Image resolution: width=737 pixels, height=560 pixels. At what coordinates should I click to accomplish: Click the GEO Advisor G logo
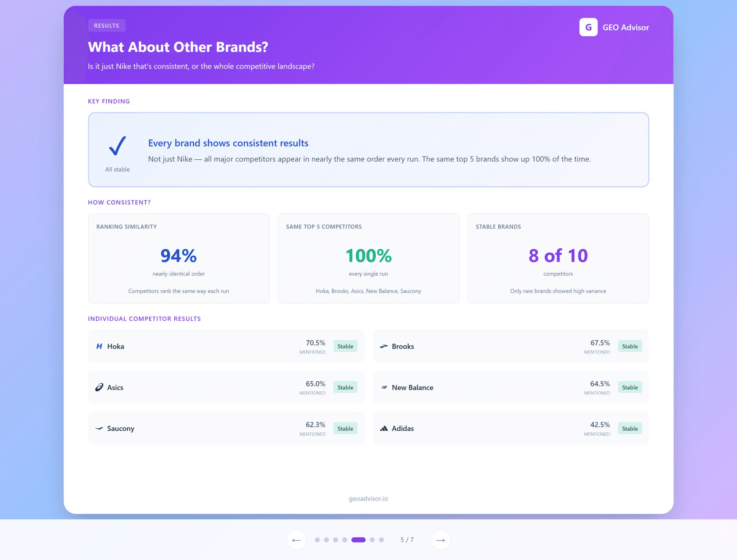point(588,27)
